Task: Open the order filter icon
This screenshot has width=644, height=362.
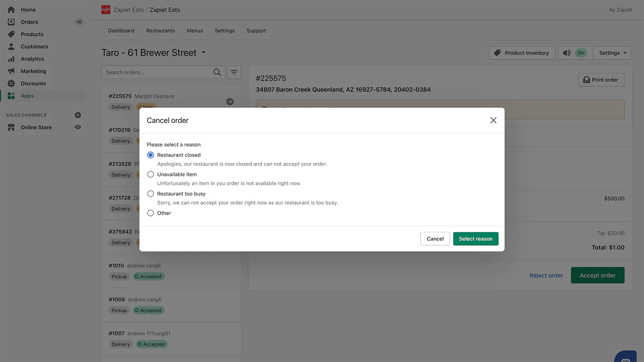Action: [234, 72]
